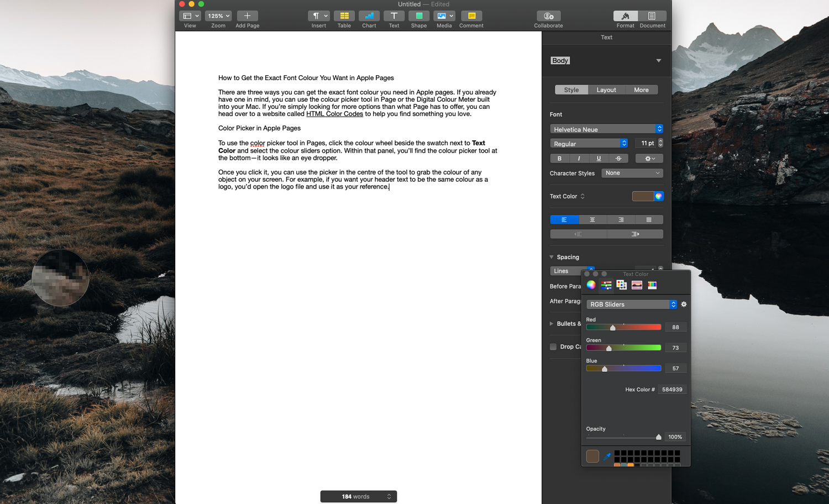Open the color wheel beside Text Color
Screen dimensions: 829x504
click(x=659, y=196)
